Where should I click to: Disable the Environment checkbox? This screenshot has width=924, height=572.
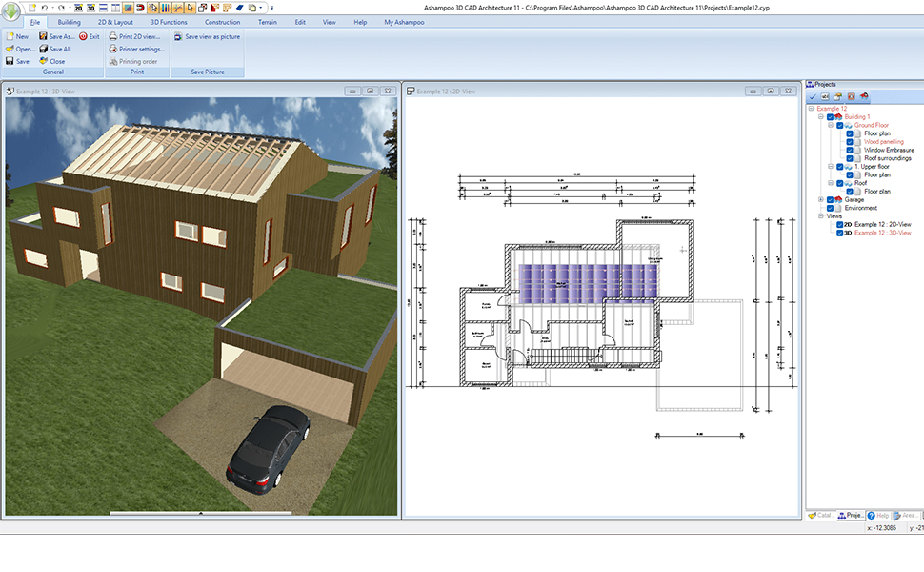[830, 208]
